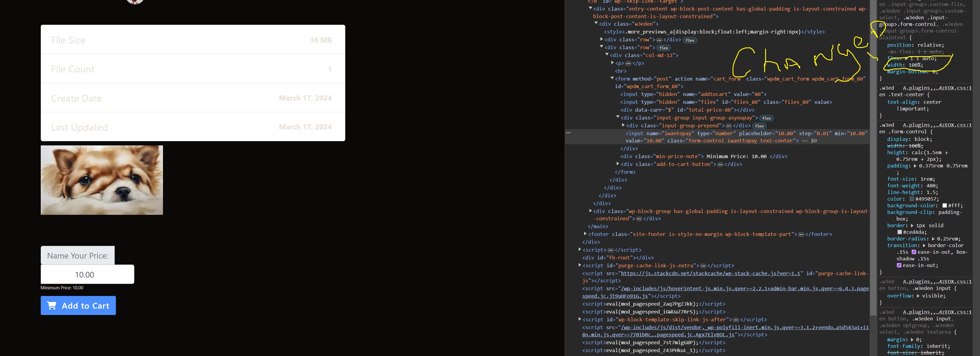
Task: Click the dog photo thumbnail
Action: click(x=102, y=180)
